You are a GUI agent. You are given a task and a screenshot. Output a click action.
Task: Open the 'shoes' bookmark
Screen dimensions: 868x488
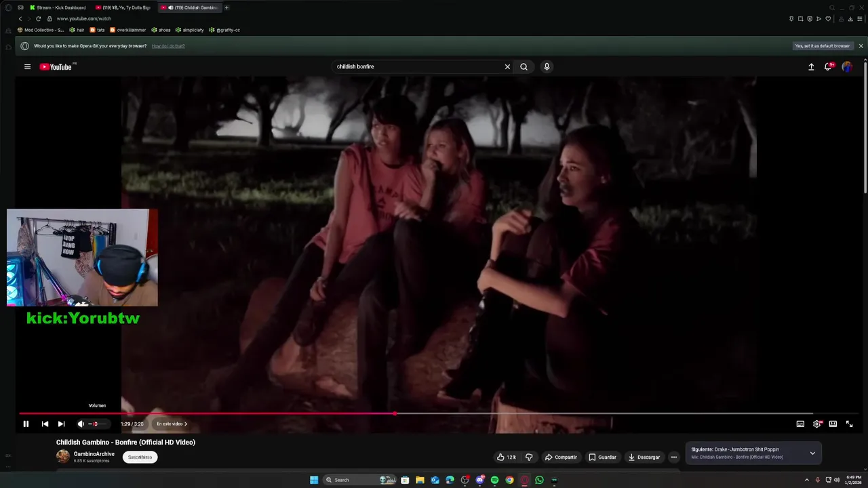pyautogui.click(x=161, y=30)
